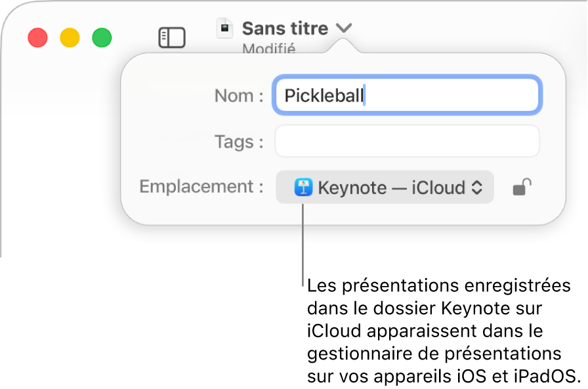Viewport: 588px width, 389px height.
Task: Click the yellow minimize button
Action: pyautogui.click(x=70, y=37)
